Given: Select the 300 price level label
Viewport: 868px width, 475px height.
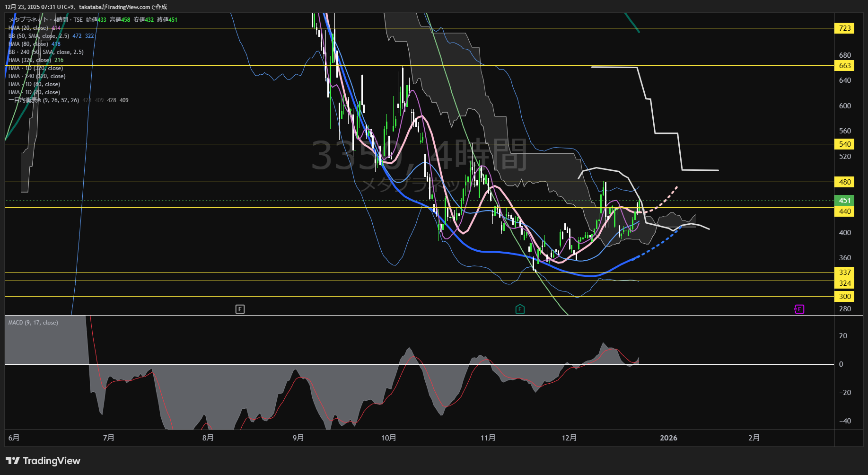Looking at the screenshot, I should coord(844,297).
